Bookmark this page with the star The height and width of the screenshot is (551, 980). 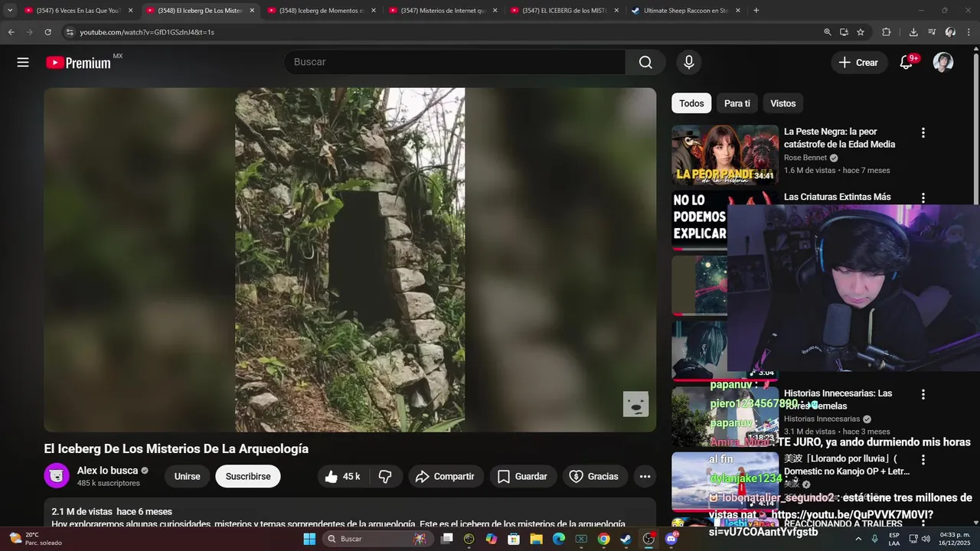[x=861, y=32]
